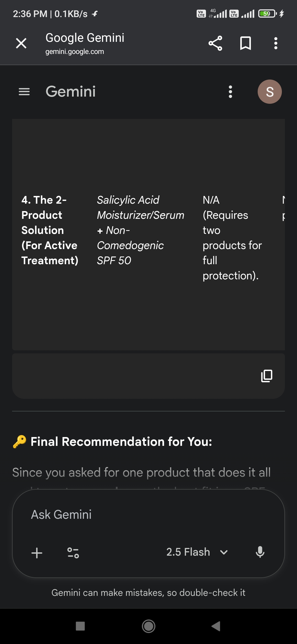This screenshot has height=644, width=297.
Task: Click the Salicylic Acid Moisturizer/Serum table cell
Action: 140,230
